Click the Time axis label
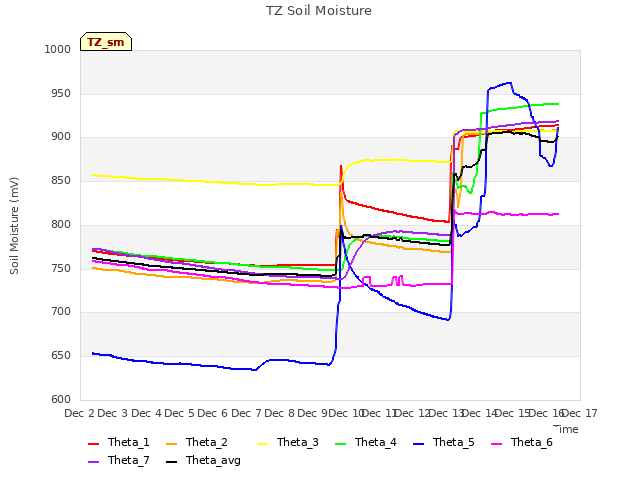This screenshot has width=640, height=480. [x=566, y=429]
